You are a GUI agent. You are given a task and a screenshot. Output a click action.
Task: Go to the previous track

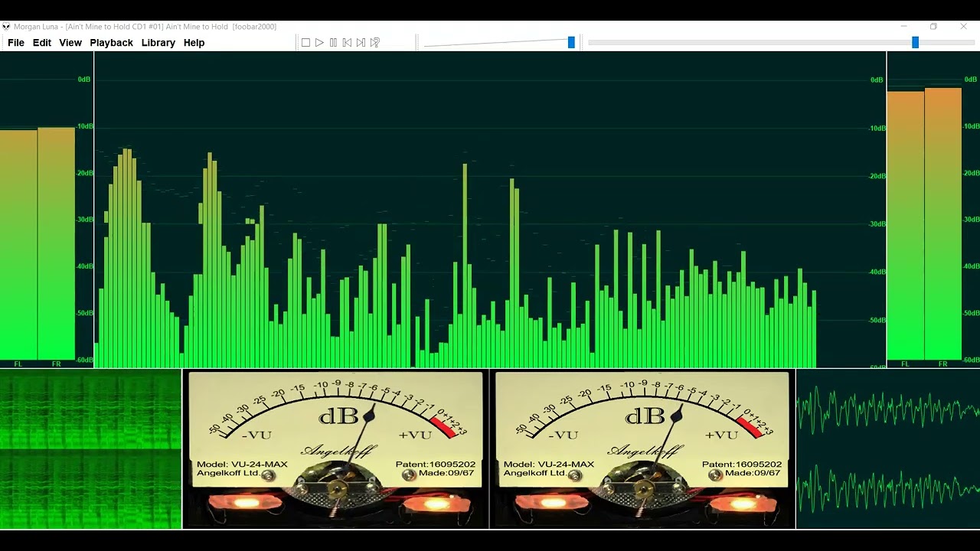(347, 43)
